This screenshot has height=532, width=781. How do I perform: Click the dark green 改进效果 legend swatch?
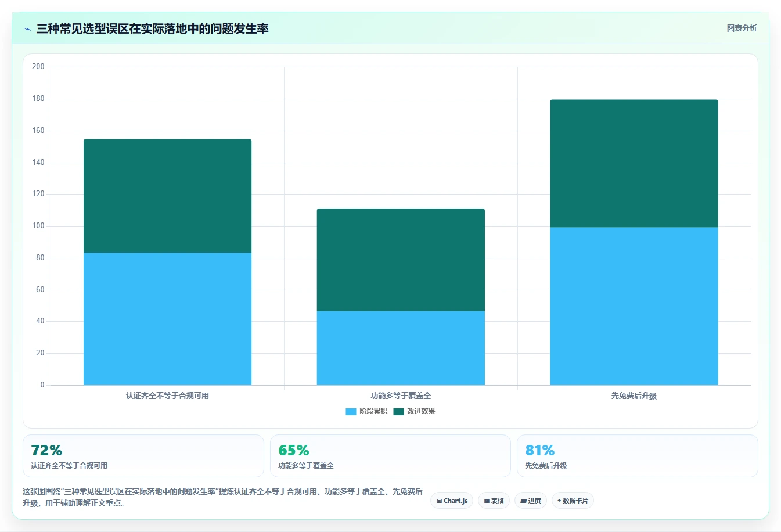(x=398, y=412)
